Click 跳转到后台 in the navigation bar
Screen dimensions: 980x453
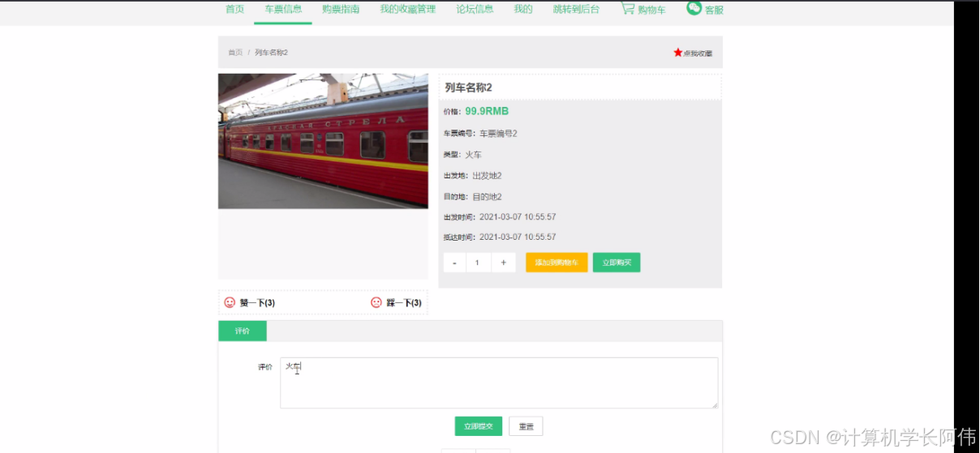click(576, 9)
